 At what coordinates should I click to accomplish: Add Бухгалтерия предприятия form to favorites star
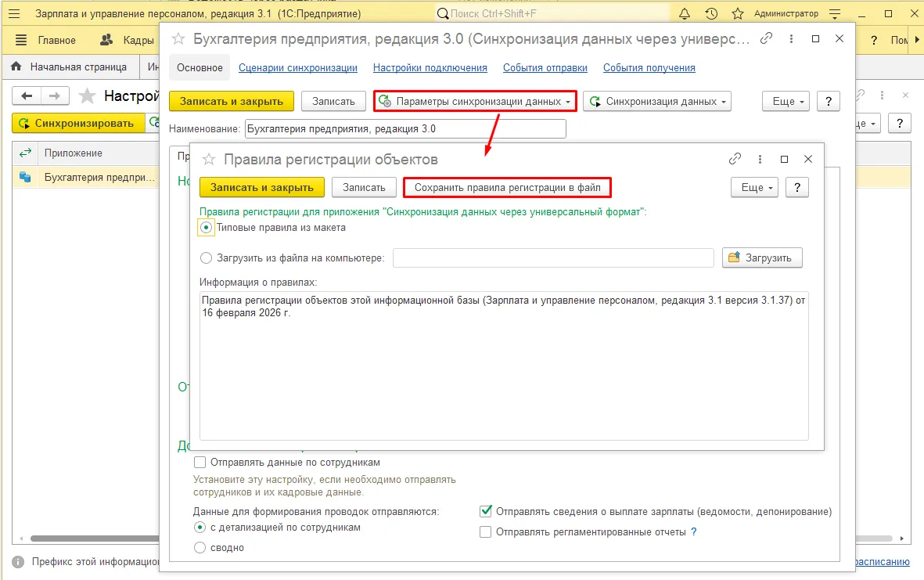[178, 39]
